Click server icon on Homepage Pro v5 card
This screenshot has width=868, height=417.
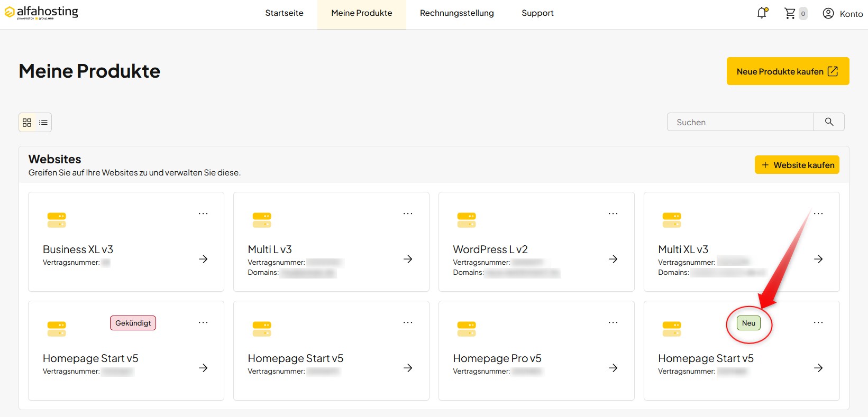(467, 329)
